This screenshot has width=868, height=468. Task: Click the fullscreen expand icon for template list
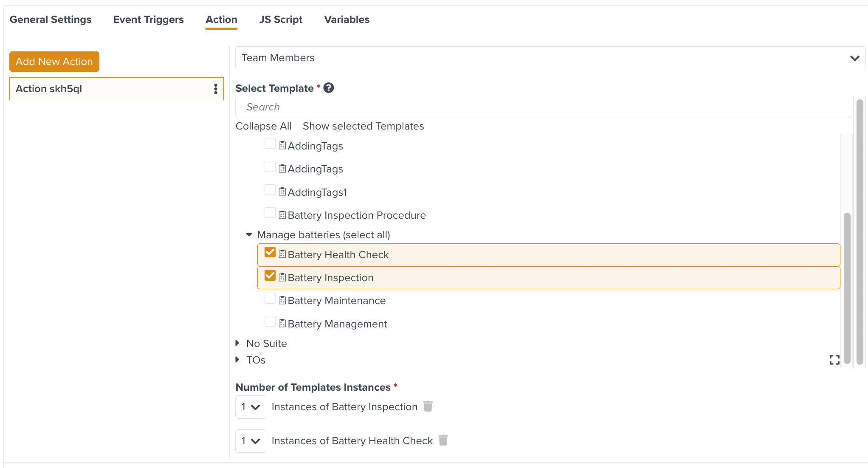tap(834, 360)
